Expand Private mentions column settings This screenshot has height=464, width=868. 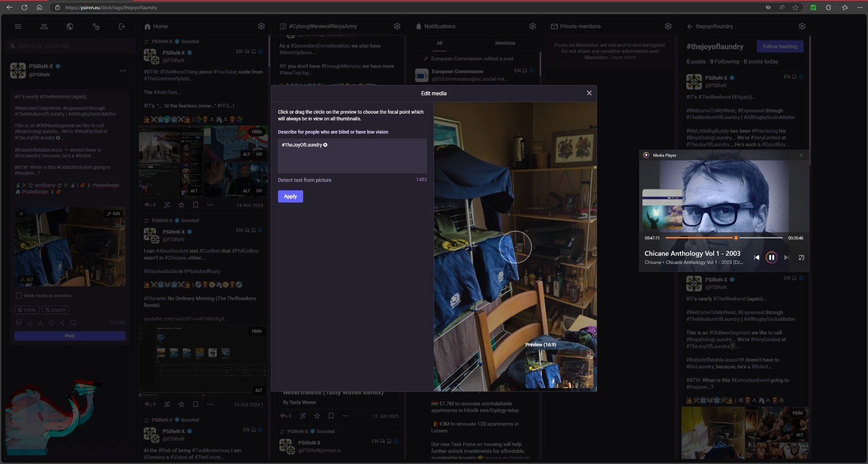point(668,26)
